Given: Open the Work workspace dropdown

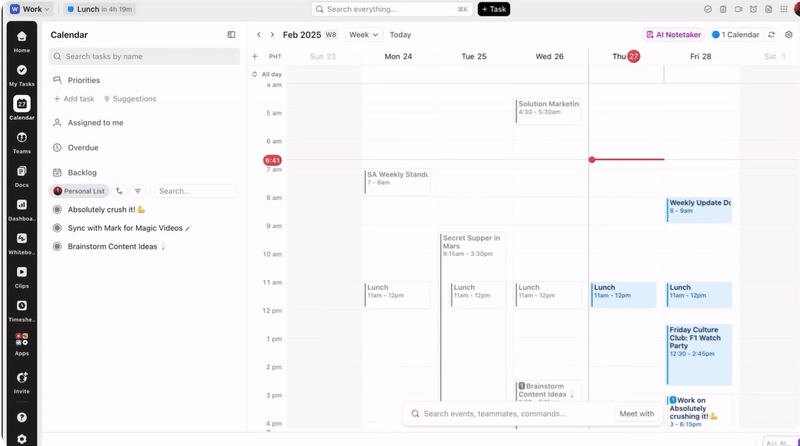Looking at the screenshot, I should 30,9.
